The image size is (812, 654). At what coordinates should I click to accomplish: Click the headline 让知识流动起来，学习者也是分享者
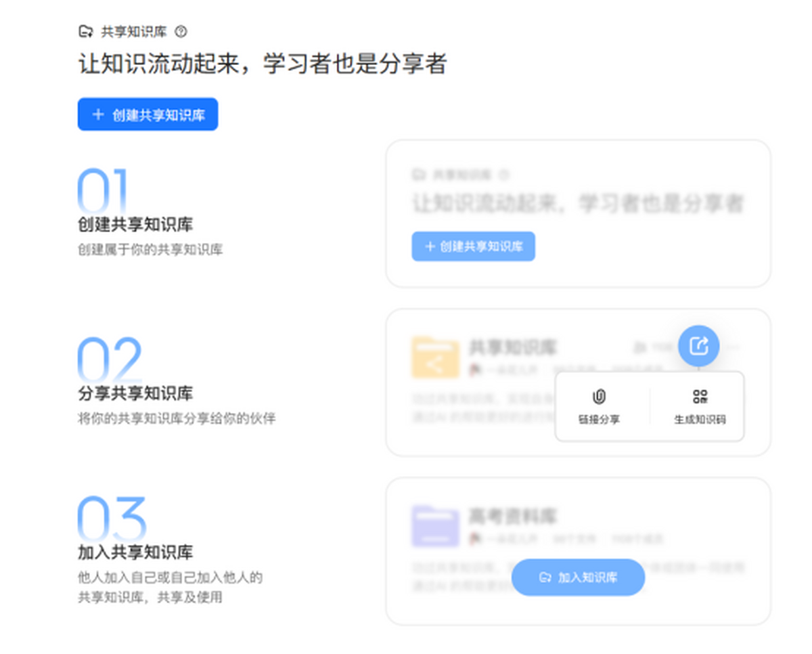click(x=263, y=64)
